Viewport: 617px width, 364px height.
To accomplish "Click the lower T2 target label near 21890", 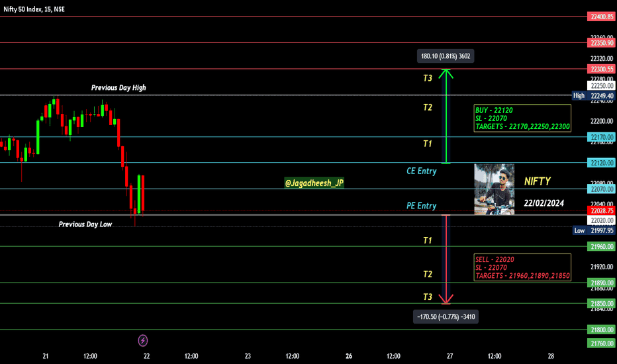I will tap(428, 274).
